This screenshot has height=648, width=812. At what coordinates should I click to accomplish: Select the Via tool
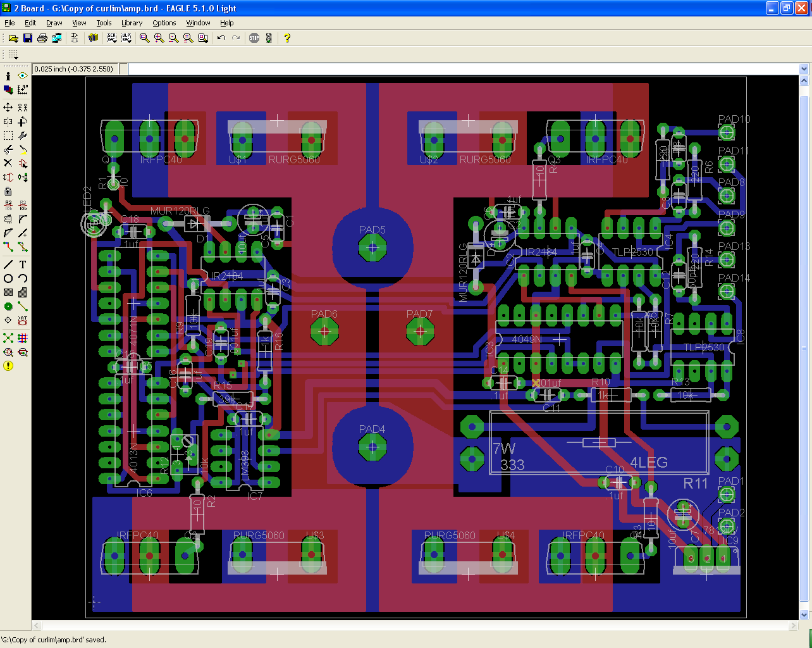[x=8, y=306]
